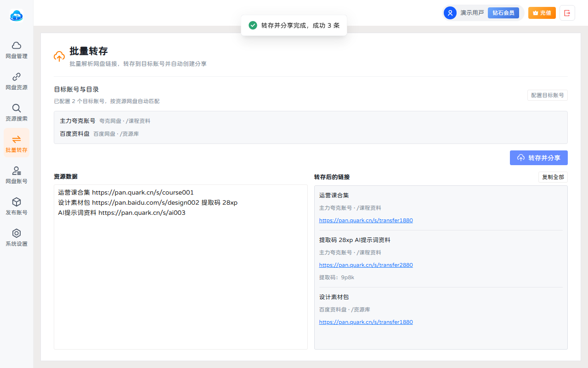
Task: Click the 目标账号与目录 section title
Action: pyautogui.click(x=76, y=90)
